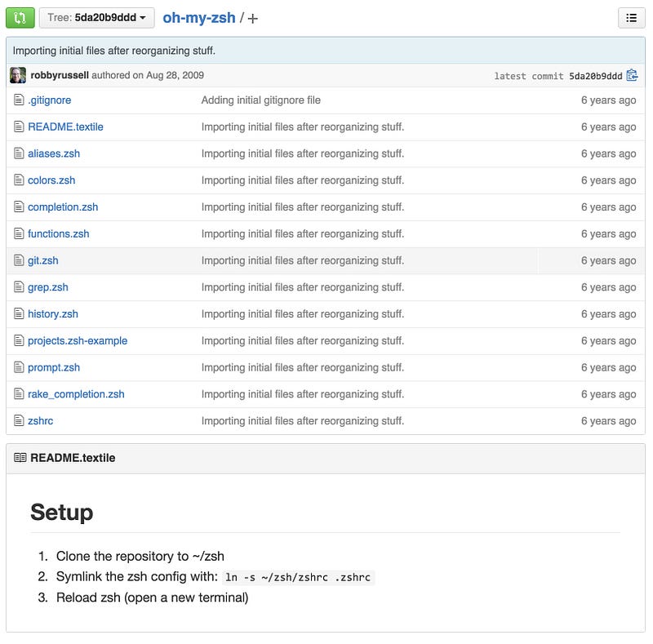653x644 pixels.
Task: Click the file icon beside functions.zsh
Action: [19, 233]
